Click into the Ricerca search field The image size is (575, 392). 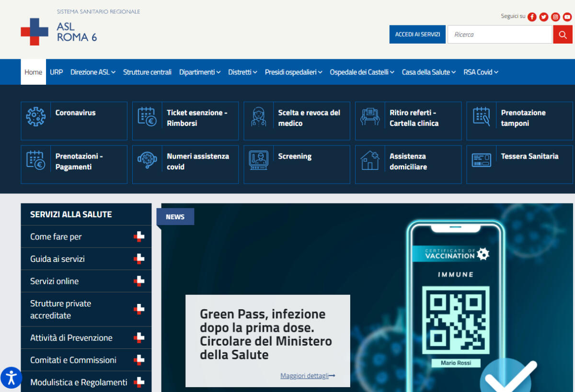click(x=499, y=34)
